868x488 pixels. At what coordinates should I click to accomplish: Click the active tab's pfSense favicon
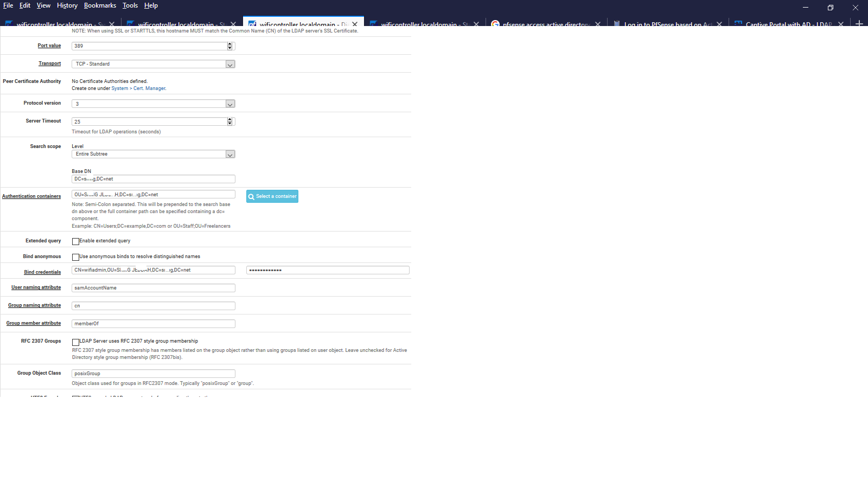point(252,24)
